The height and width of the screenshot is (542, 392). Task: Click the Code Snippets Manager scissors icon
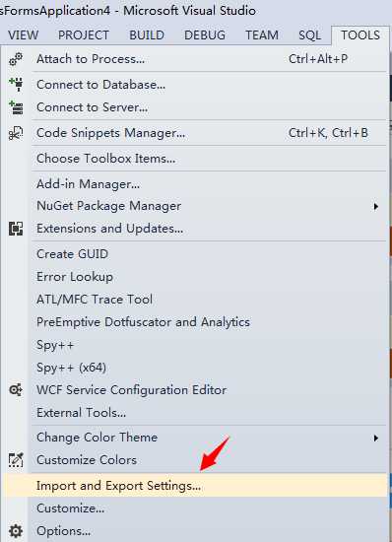[16, 133]
